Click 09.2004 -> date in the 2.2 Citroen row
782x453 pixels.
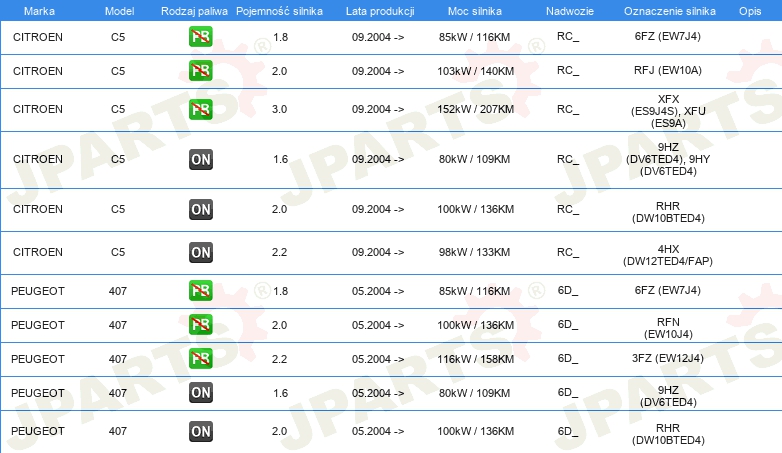[378, 252]
